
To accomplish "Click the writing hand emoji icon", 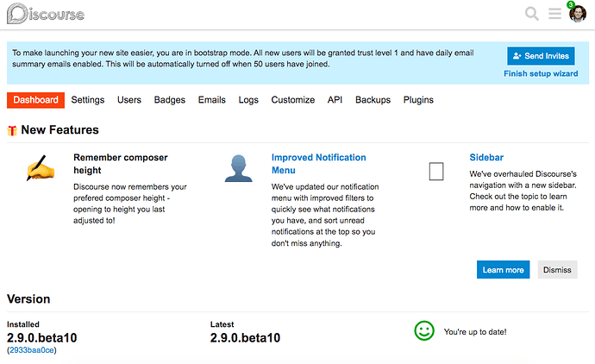I will point(41,167).
